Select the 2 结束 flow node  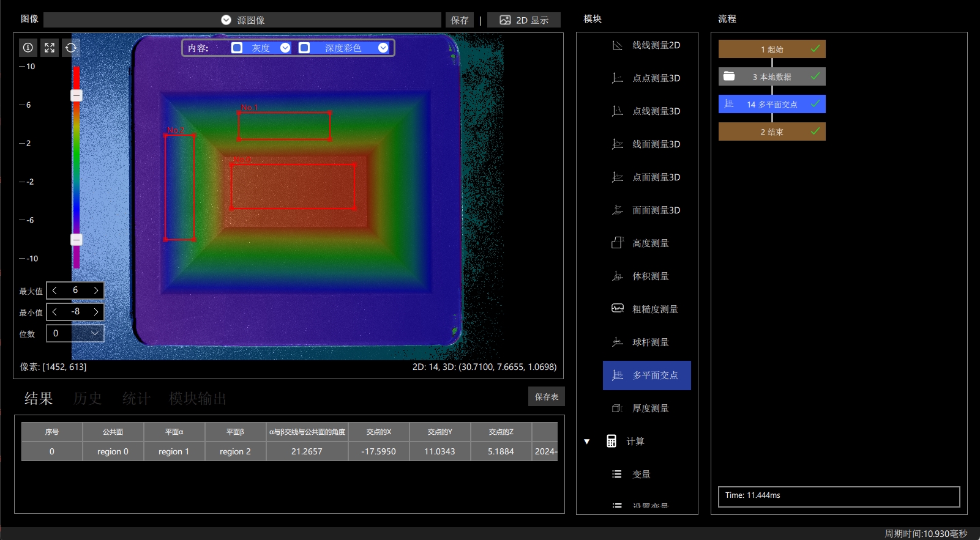point(772,131)
